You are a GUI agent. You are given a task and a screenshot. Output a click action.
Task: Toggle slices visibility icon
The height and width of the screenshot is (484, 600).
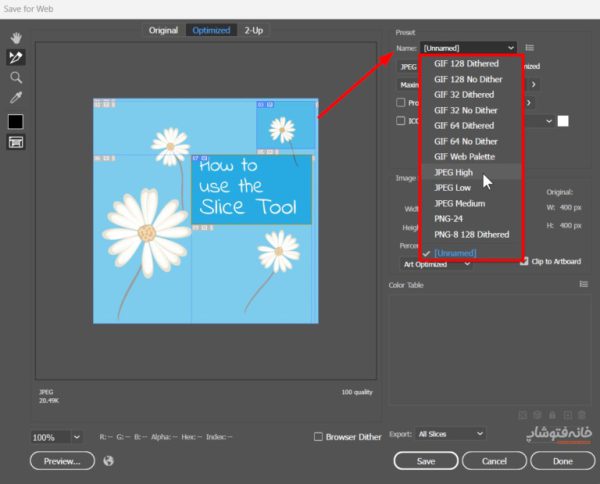point(16,142)
